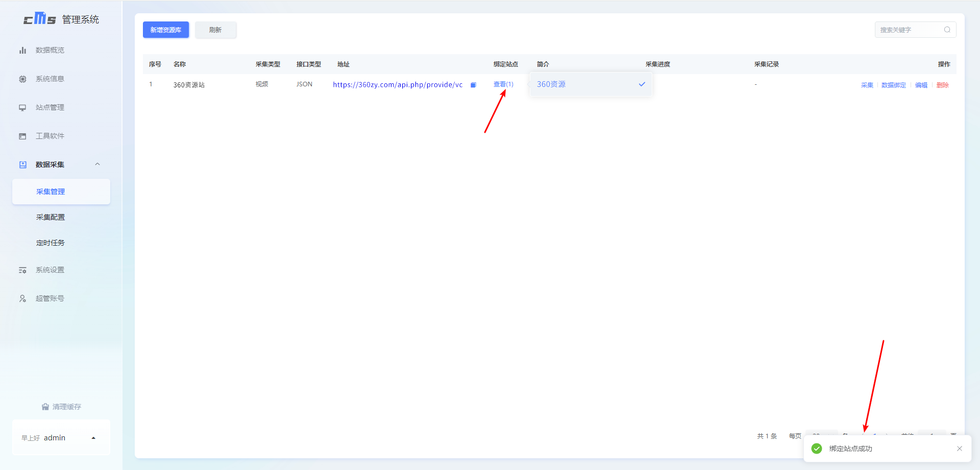
Task: Toggle the checked 360资源 site option
Action: click(590, 84)
